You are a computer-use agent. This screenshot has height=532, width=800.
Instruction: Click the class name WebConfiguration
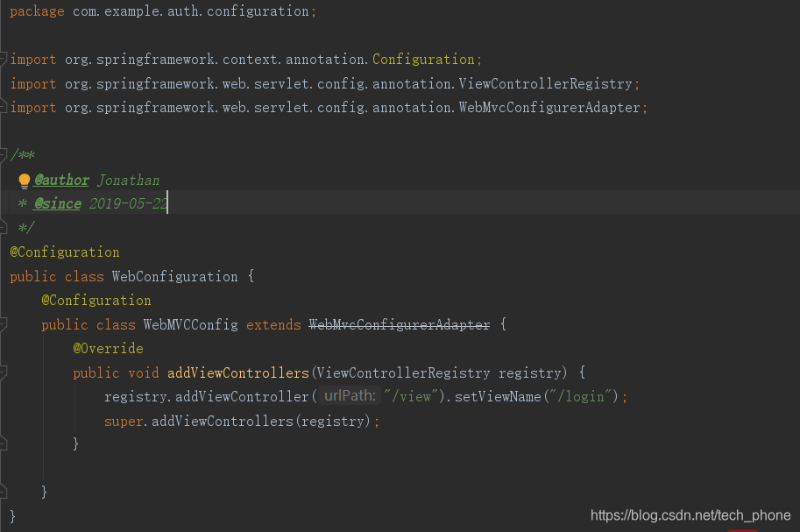(175, 277)
